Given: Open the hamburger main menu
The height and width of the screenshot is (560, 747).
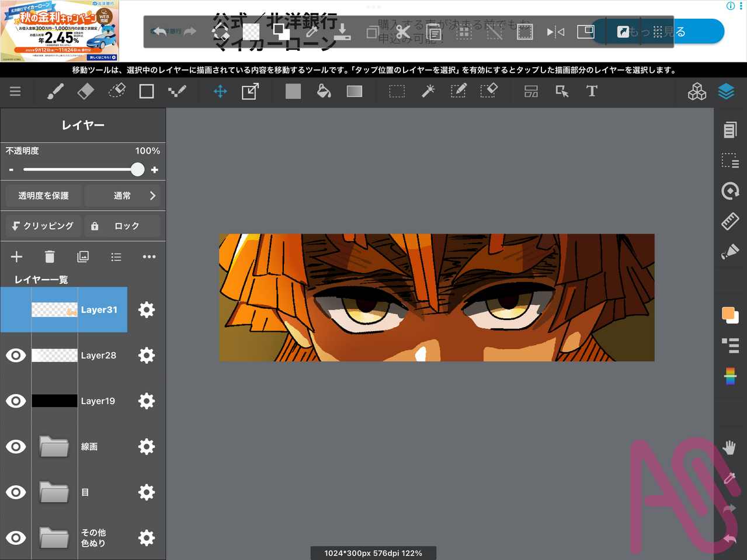Looking at the screenshot, I should [15, 92].
